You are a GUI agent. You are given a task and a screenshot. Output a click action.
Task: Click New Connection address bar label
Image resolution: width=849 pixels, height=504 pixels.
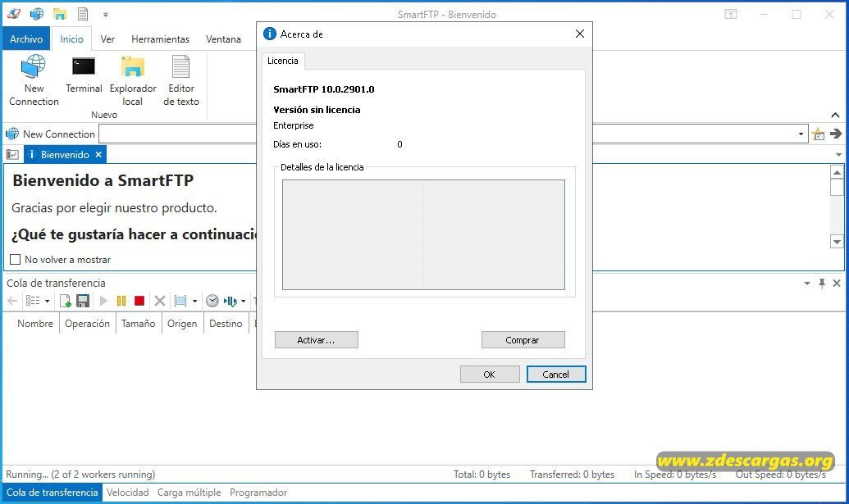pos(58,134)
